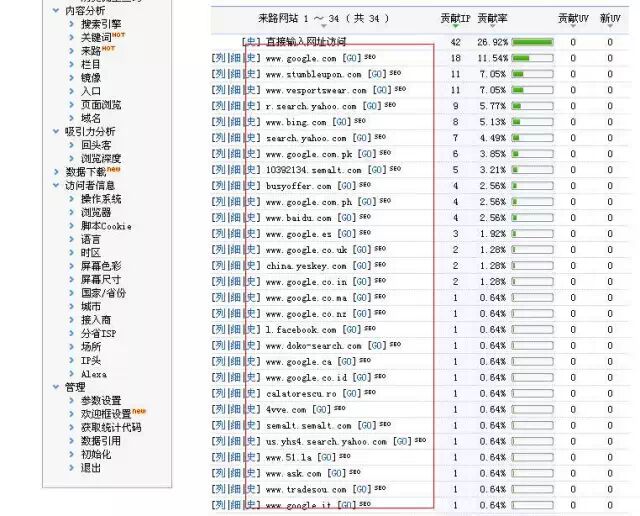This screenshot has width=640, height=516.
Task: Sort by 新UV column arrow
Action: point(610,26)
